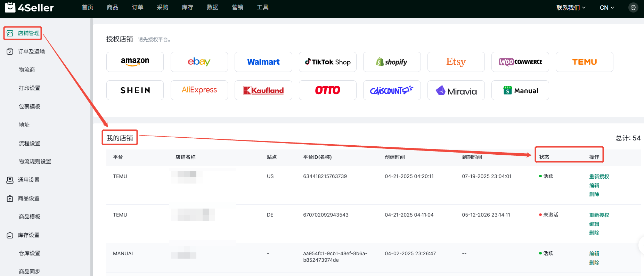The height and width of the screenshot is (276, 644).
Task: Pick the Shopify platform logo
Action: 392,62
